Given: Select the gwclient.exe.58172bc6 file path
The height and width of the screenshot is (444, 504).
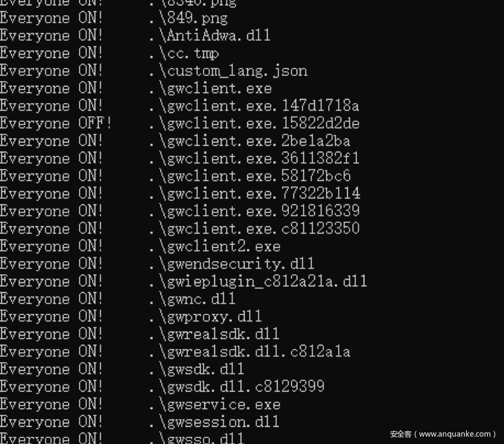Looking at the screenshot, I should coord(250,176).
